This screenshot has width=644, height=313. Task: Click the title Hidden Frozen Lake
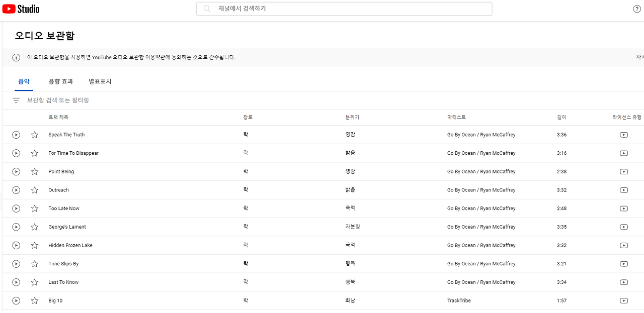tap(70, 245)
